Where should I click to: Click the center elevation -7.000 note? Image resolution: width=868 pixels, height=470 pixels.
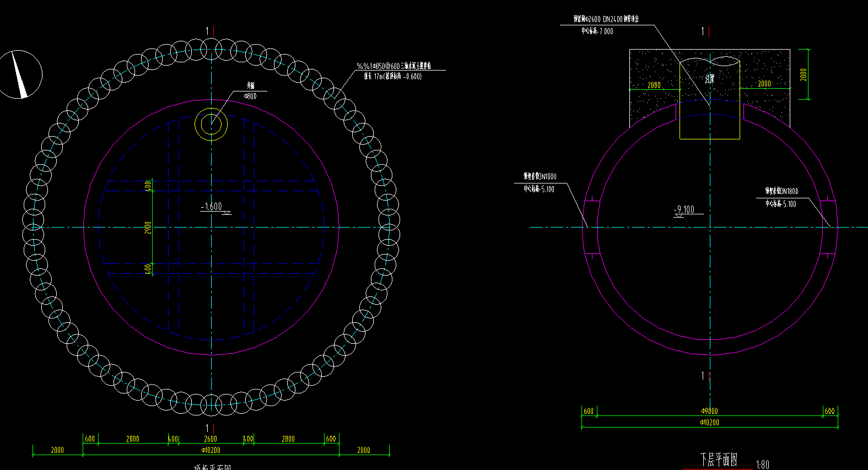[597, 31]
